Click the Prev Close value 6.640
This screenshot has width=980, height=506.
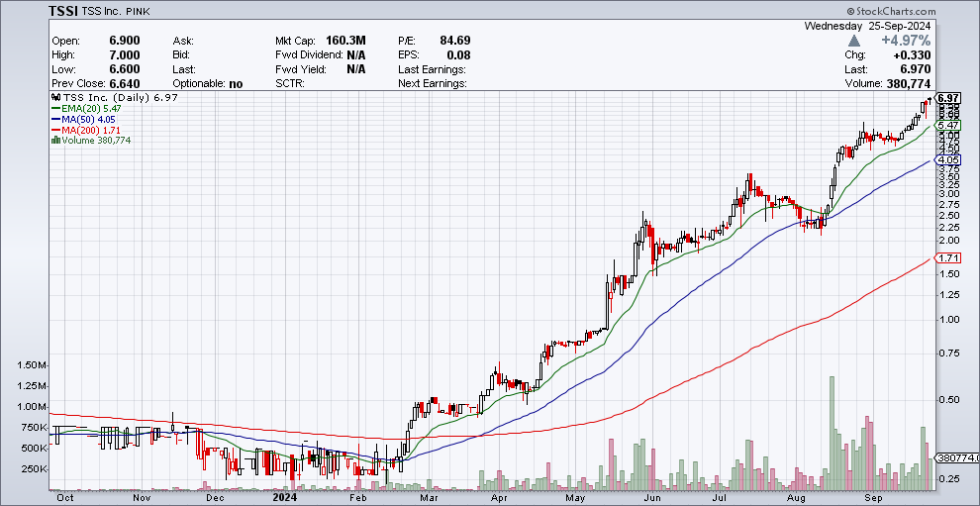click(125, 84)
